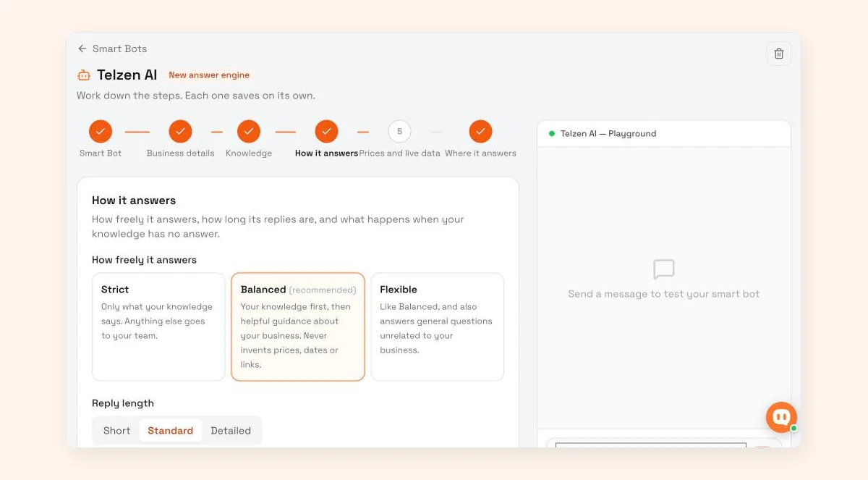This screenshot has width=868, height=480.
Task: Go to the Business details step
Action: click(x=180, y=132)
